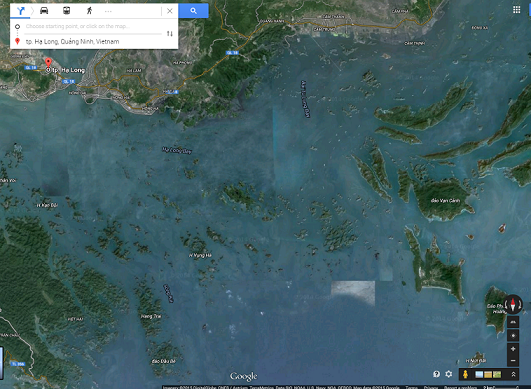Open the Google apps grid icon
The height and width of the screenshot is (389, 531).
pyautogui.click(x=516, y=10)
